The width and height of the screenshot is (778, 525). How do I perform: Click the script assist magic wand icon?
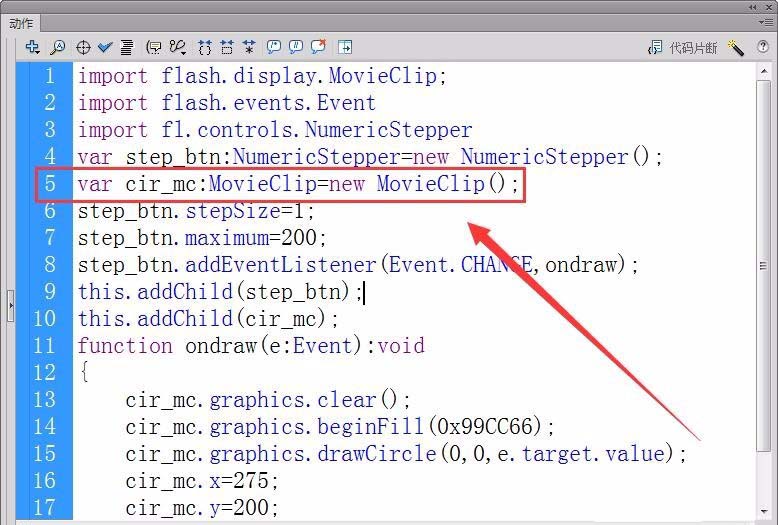735,48
